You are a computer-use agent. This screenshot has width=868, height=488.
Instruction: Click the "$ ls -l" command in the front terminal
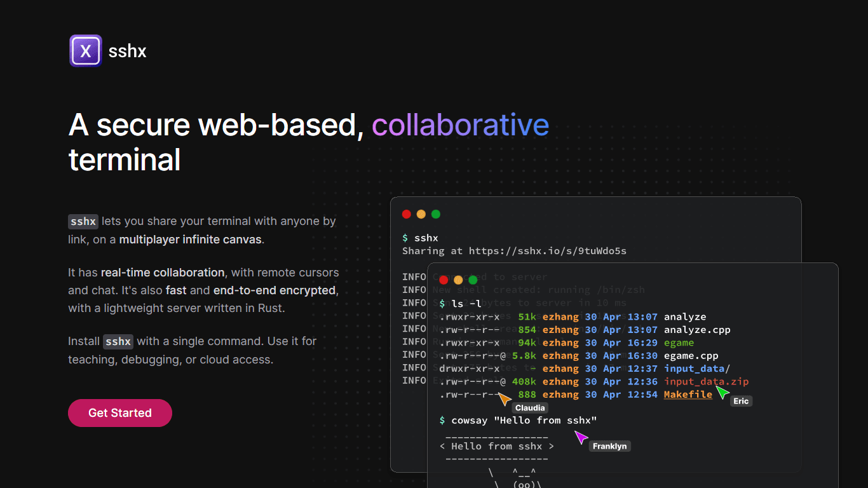tap(461, 304)
